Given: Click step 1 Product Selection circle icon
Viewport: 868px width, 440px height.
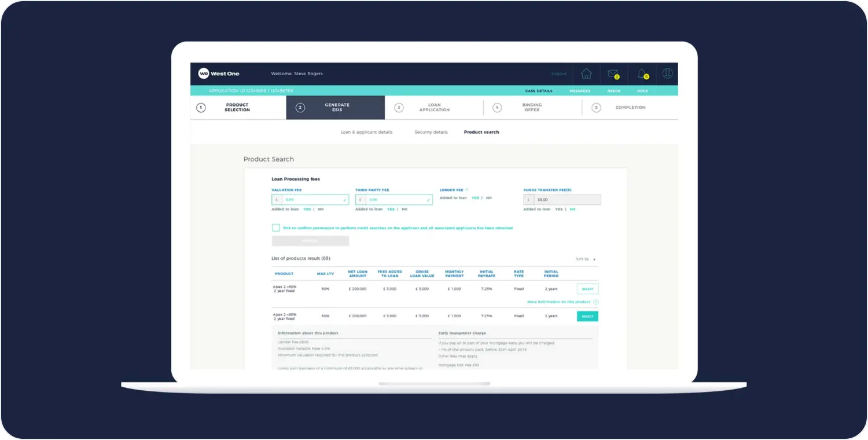Looking at the screenshot, I should (201, 108).
